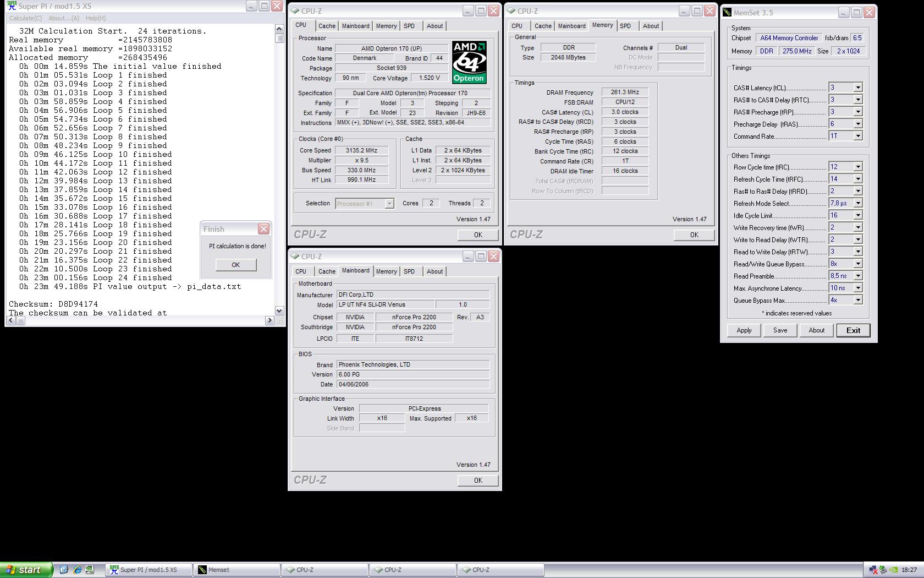This screenshot has height=578, width=924.
Task: Open About tab in CPU-Z processor window
Action: [435, 26]
